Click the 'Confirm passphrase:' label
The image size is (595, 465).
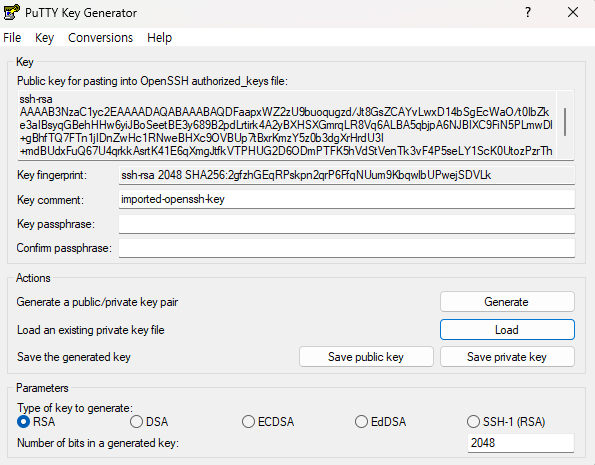click(64, 248)
